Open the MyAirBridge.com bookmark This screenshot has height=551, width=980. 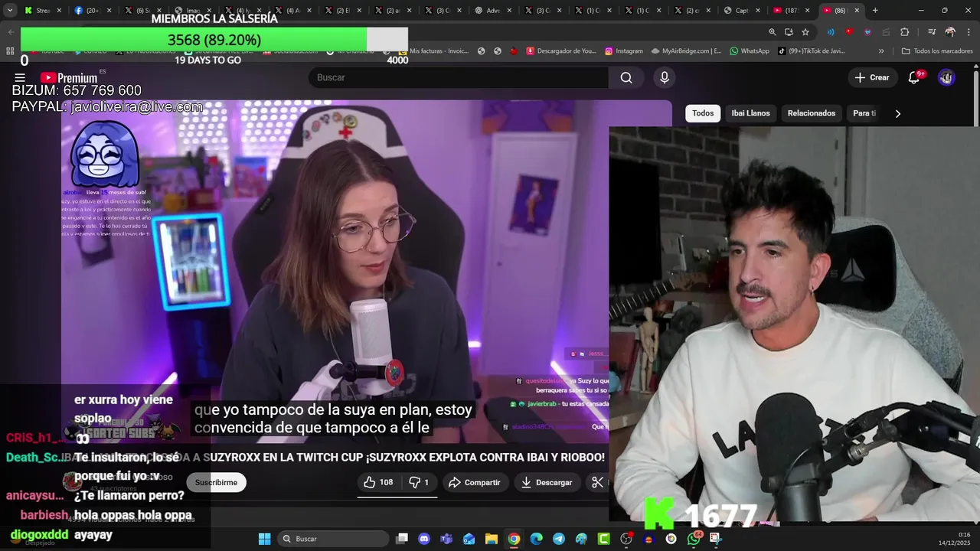(x=686, y=51)
